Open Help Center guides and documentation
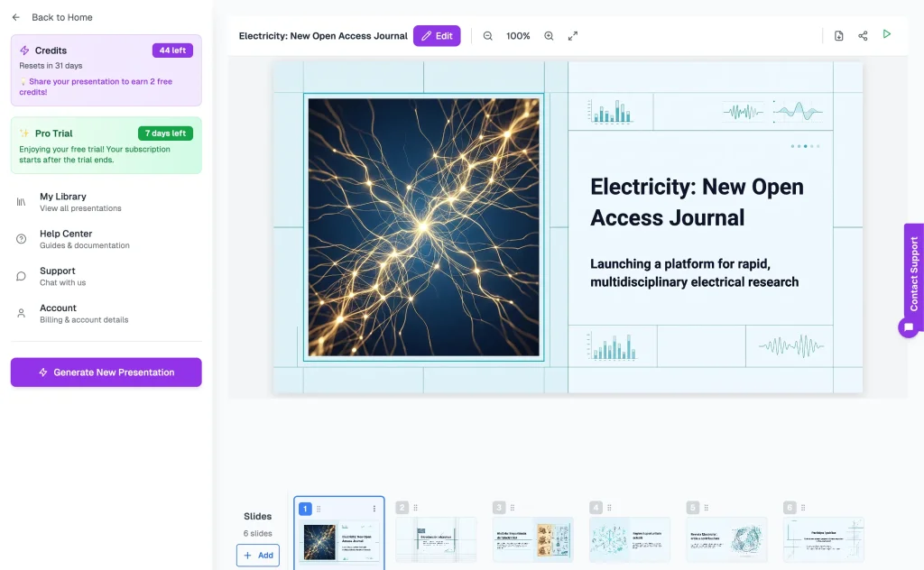The width and height of the screenshot is (924, 570). point(106,239)
